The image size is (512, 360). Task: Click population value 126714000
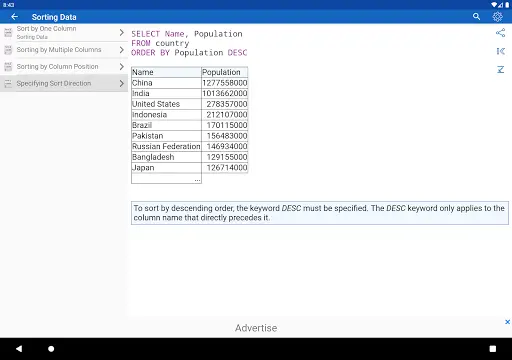tap(224, 168)
